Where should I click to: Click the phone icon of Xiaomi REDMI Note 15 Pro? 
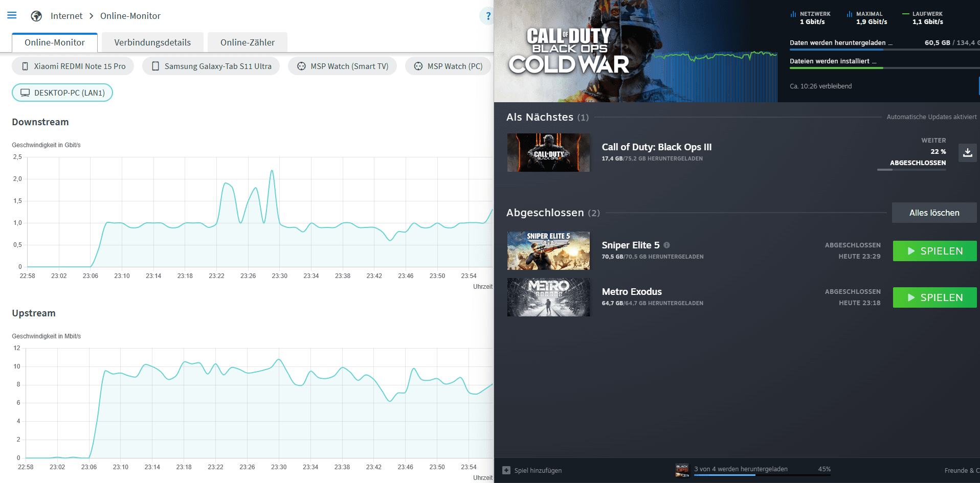pos(25,66)
